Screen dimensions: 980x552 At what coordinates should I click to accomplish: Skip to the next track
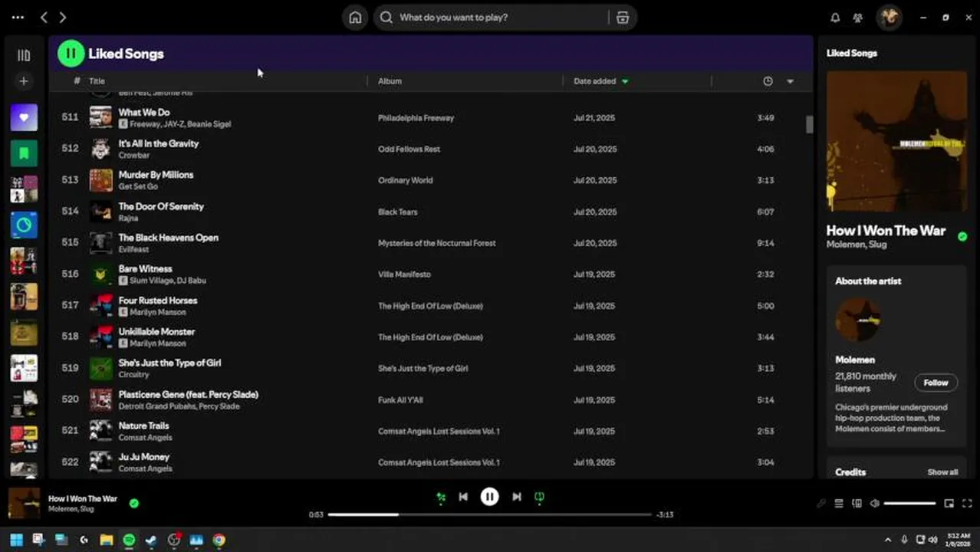pyautogui.click(x=517, y=497)
